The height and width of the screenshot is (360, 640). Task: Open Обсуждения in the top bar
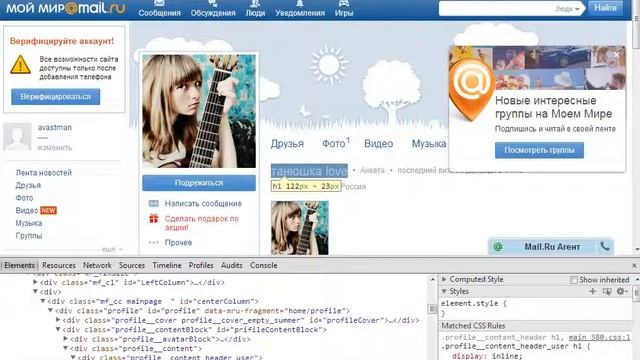pos(213,9)
